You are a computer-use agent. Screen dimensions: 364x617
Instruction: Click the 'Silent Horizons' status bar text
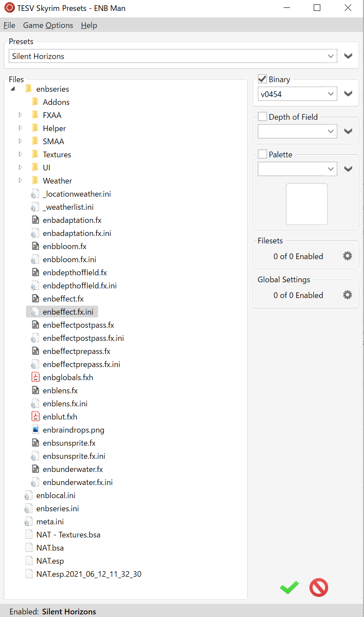tap(69, 611)
